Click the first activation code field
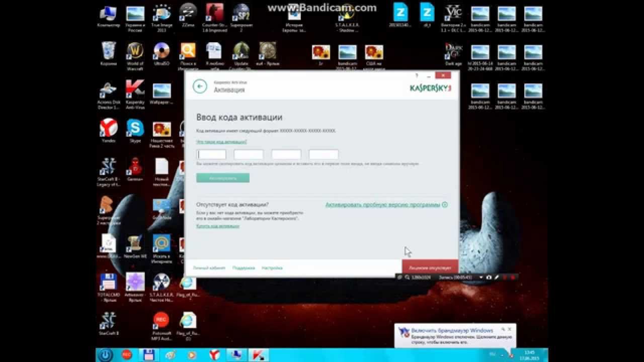Viewport: 644px width, 362px height. pos(211,154)
